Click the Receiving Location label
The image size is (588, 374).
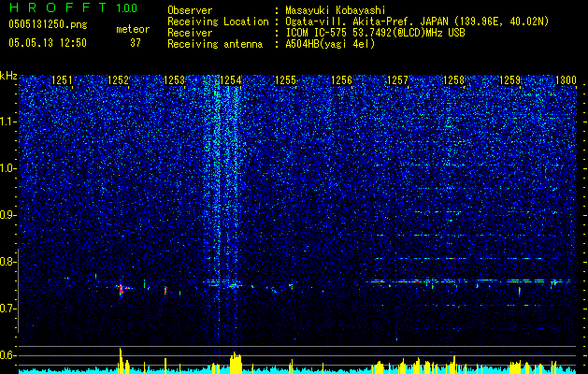pos(218,22)
